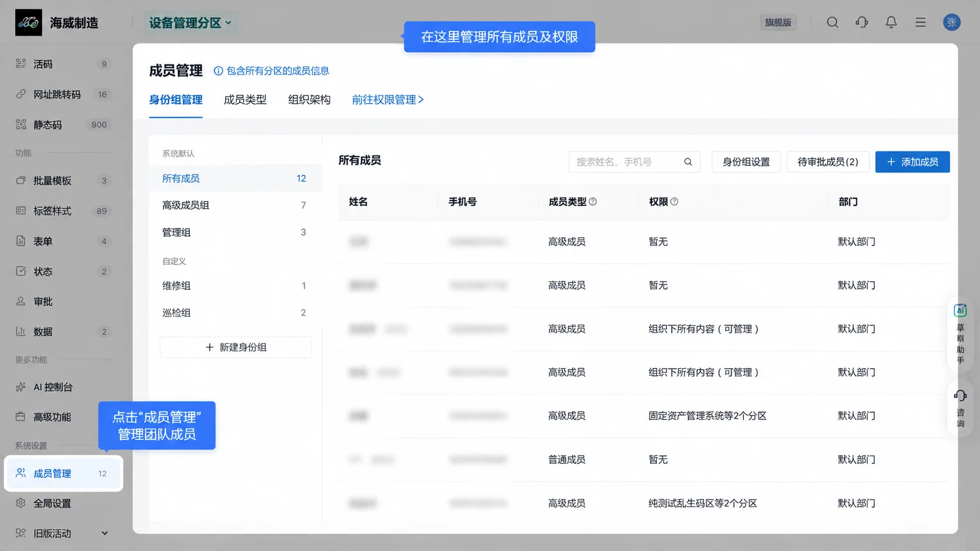Click the AI 控制台 sparkle icon

pyautogui.click(x=21, y=387)
